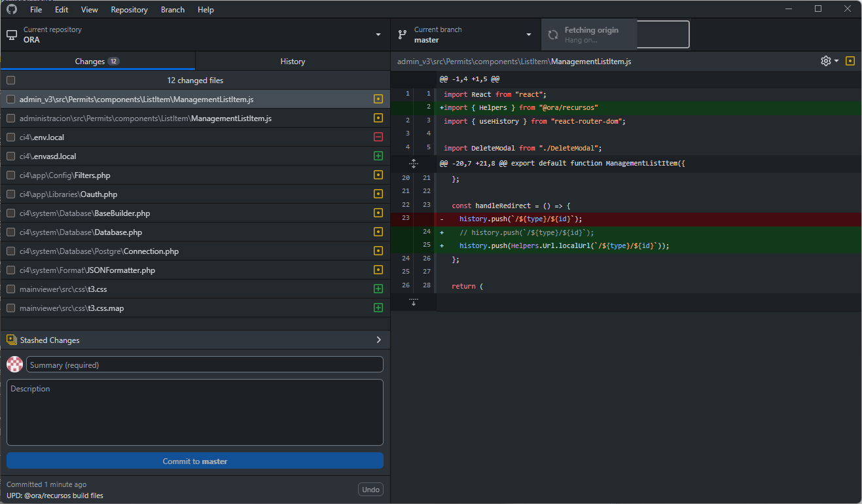Viewport: 862px width, 504px height.
Task: Click modified status icon for BaseBuilder.php
Action: [x=378, y=213]
